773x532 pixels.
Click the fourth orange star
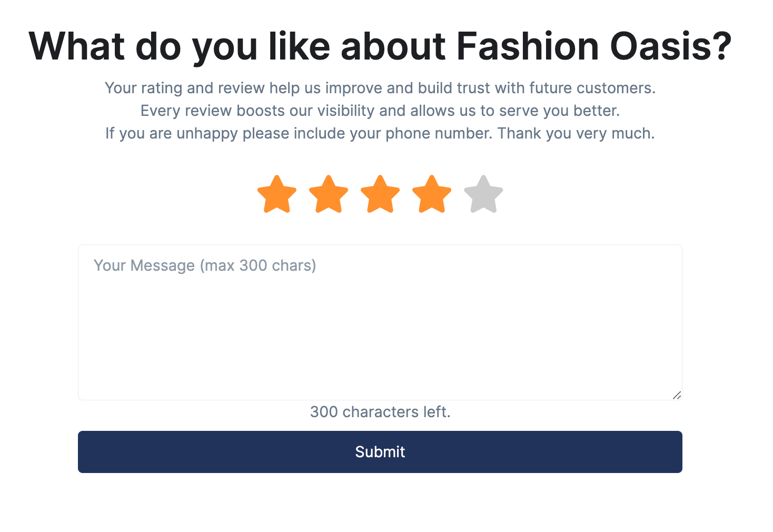(431, 194)
